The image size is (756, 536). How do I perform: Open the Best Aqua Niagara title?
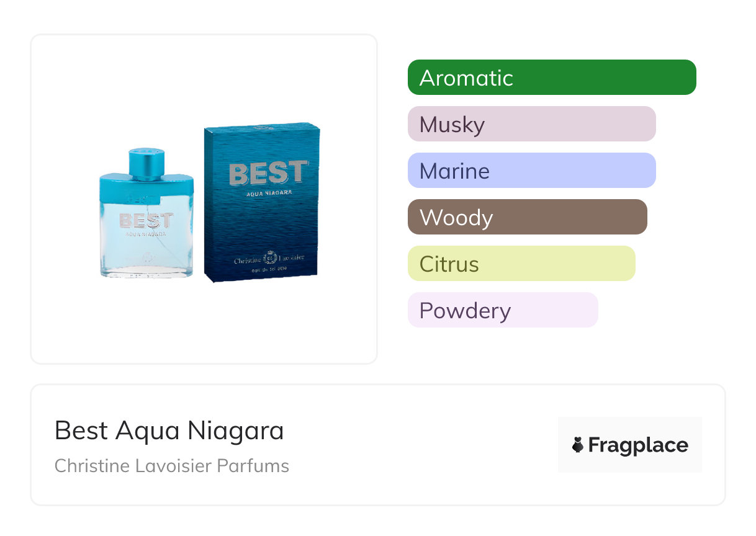point(169,431)
